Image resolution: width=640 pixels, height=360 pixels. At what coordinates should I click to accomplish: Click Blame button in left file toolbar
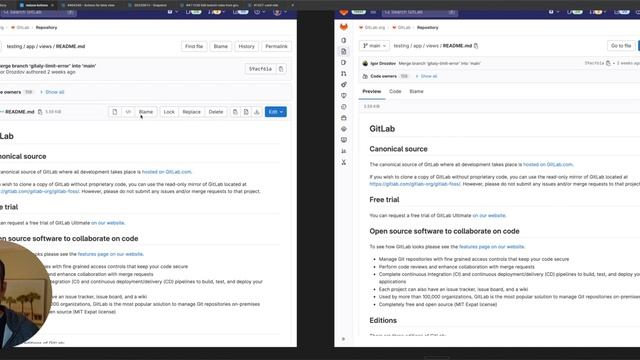146,112
